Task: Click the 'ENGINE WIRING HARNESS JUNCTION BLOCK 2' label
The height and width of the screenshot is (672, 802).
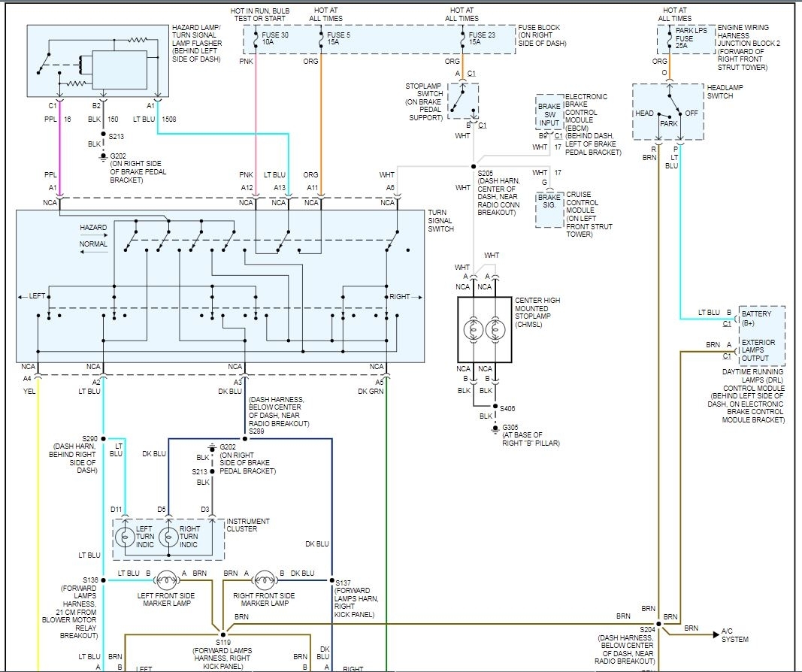Action: [x=749, y=35]
